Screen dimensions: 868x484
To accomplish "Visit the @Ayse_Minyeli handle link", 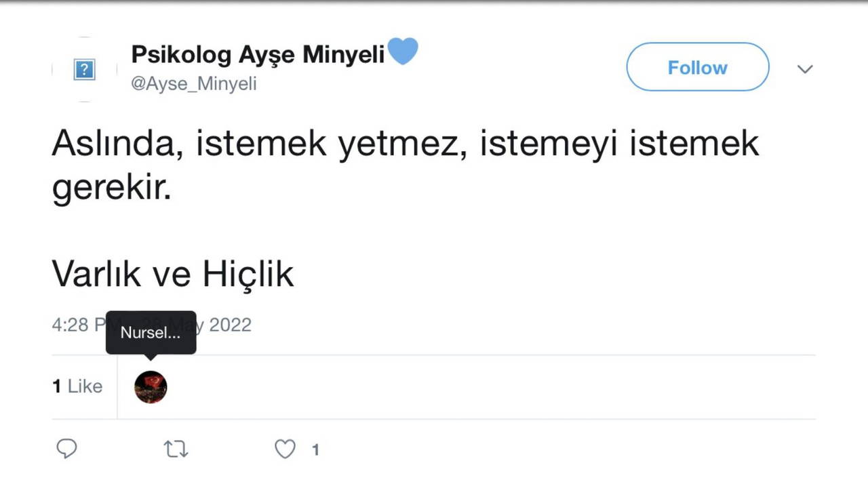I will (x=194, y=84).
